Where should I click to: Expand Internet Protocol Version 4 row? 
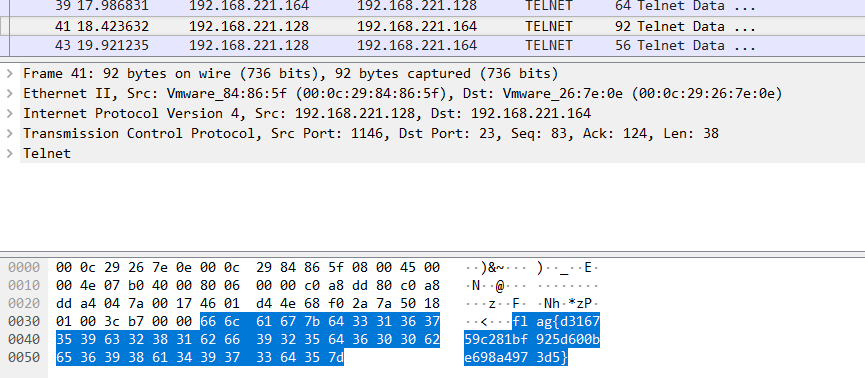(x=9, y=114)
